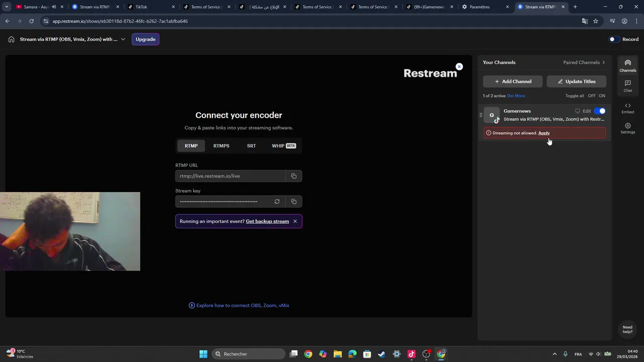The height and width of the screenshot is (362, 644).
Task: Open Microsoft Store from the taskbar
Action: point(367,354)
